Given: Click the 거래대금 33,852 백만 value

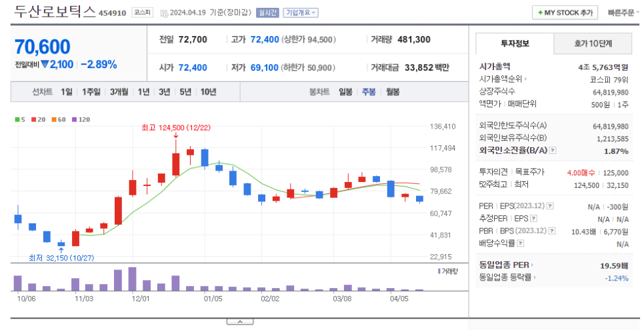Looking at the screenshot, I should [x=427, y=68].
